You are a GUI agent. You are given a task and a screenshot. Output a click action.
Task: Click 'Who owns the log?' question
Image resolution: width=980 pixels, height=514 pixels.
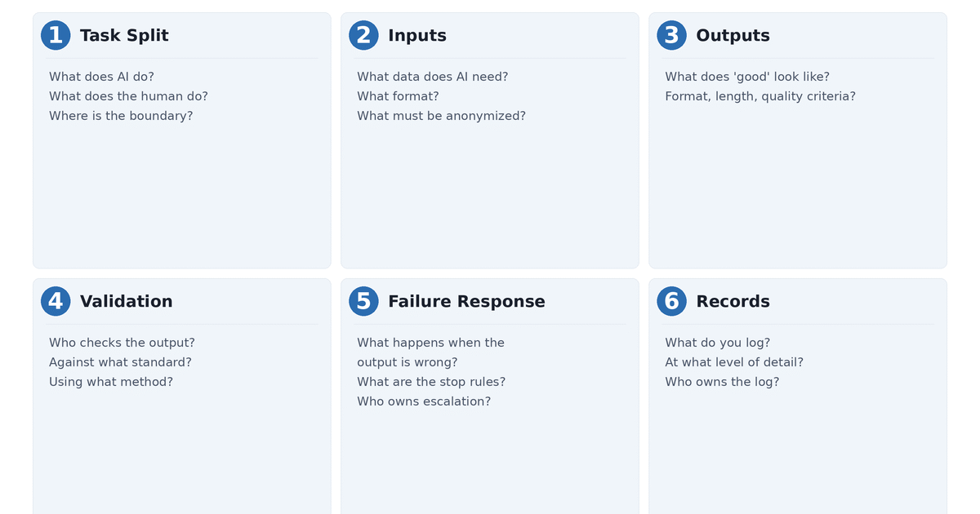click(x=721, y=382)
